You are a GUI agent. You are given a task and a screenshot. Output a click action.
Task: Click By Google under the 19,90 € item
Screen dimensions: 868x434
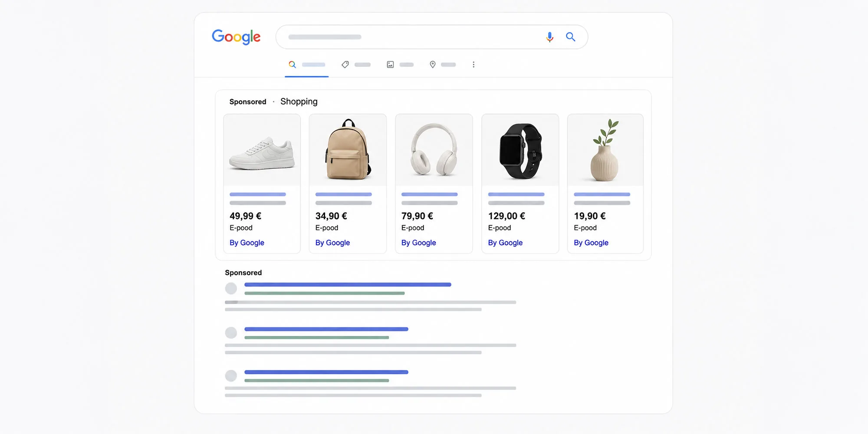pos(591,243)
